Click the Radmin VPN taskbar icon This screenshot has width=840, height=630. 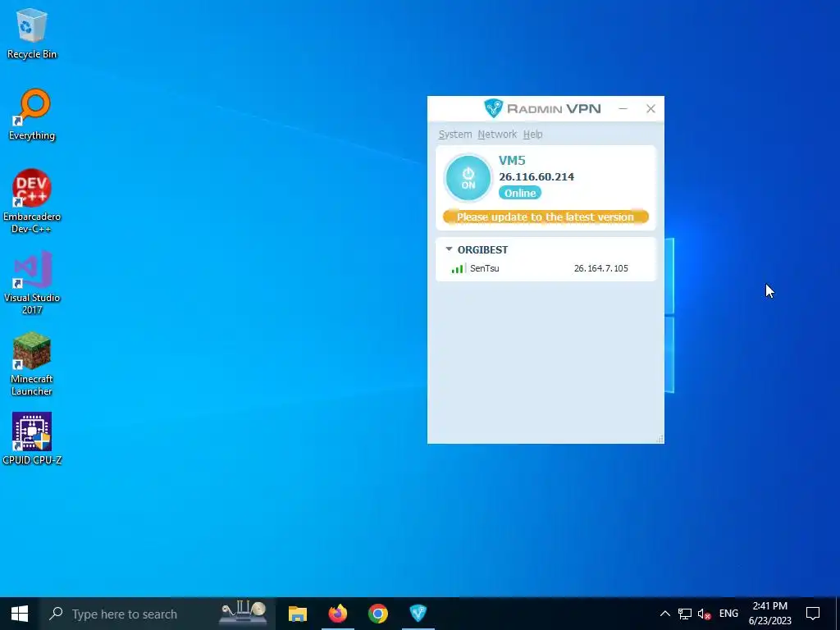[418, 614]
